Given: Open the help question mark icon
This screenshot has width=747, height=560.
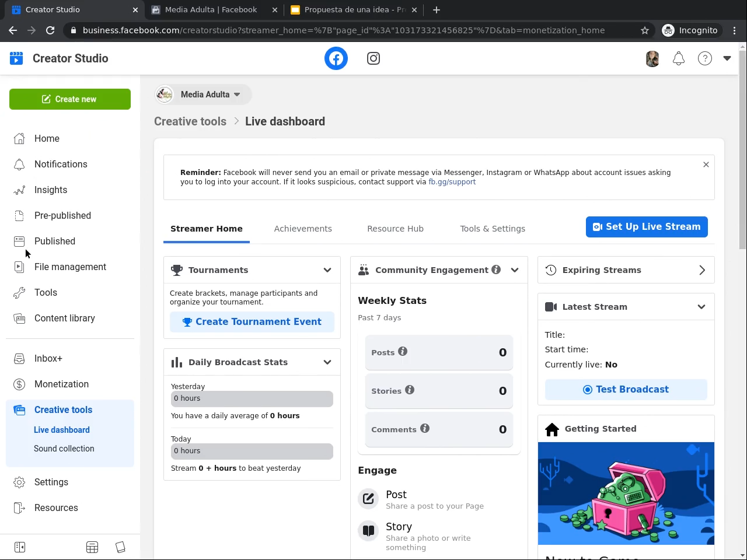Looking at the screenshot, I should (x=705, y=58).
